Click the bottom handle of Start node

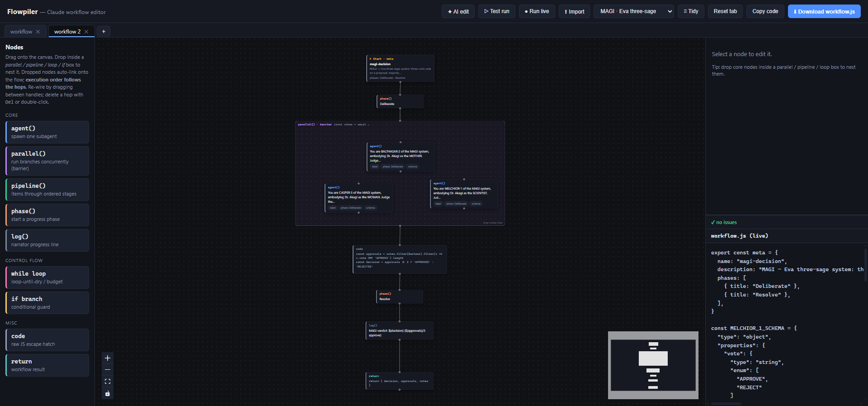click(x=400, y=82)
